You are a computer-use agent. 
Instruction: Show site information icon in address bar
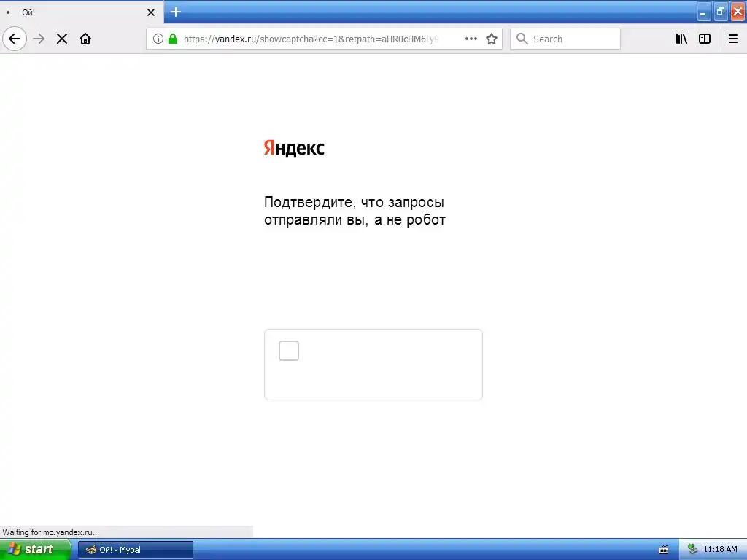pos(158,39)
